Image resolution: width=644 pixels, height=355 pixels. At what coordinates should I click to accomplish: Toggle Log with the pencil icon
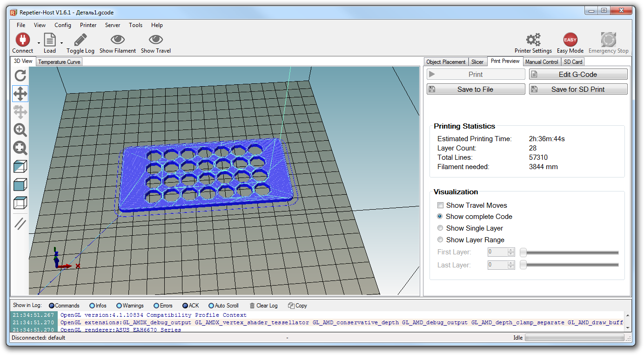[x=80, y=40]
